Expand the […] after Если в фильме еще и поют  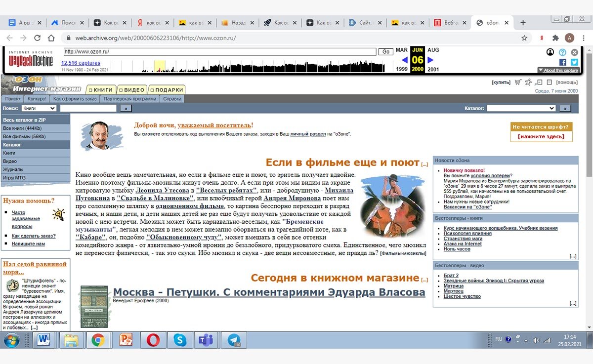(424, 164)
